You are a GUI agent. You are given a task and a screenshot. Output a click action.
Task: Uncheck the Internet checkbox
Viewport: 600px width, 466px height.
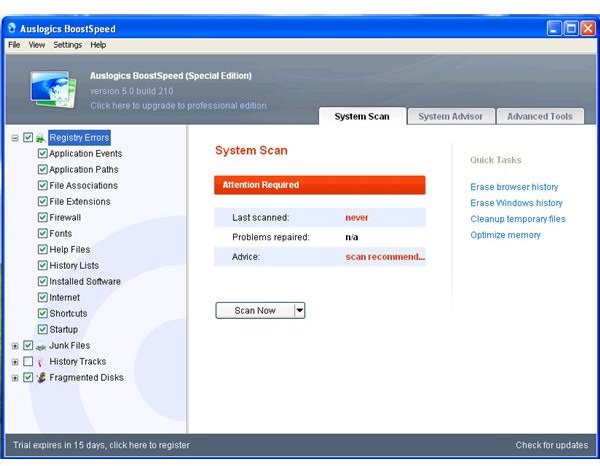point(42,297)
